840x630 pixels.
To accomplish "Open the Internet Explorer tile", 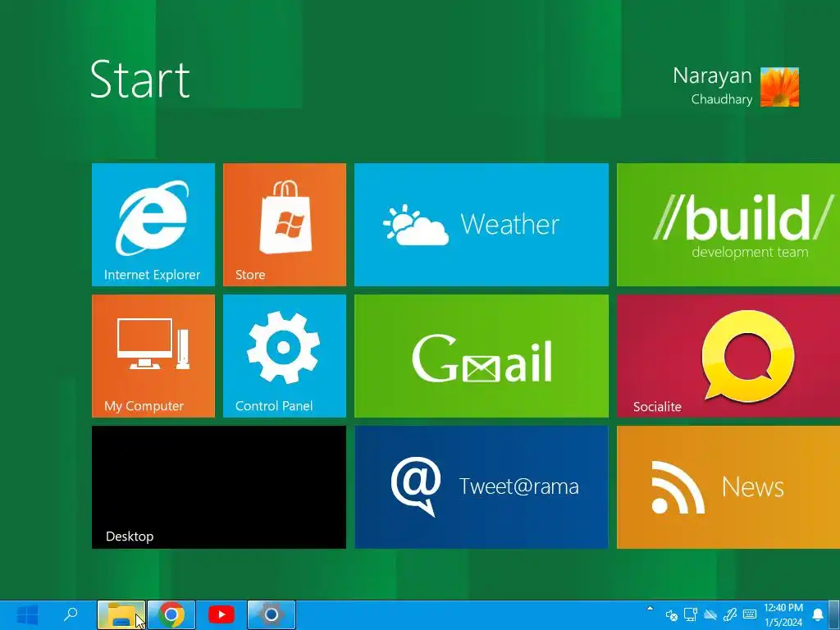I will 153,225.
